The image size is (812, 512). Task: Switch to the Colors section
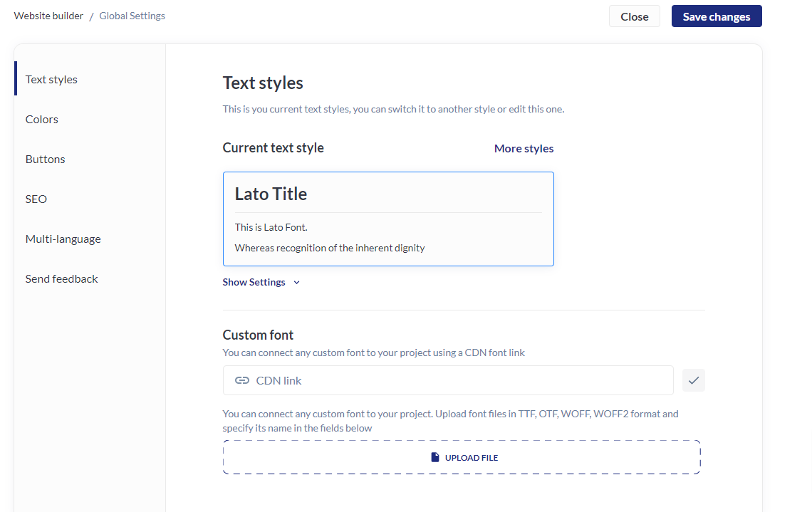[42, 119]
